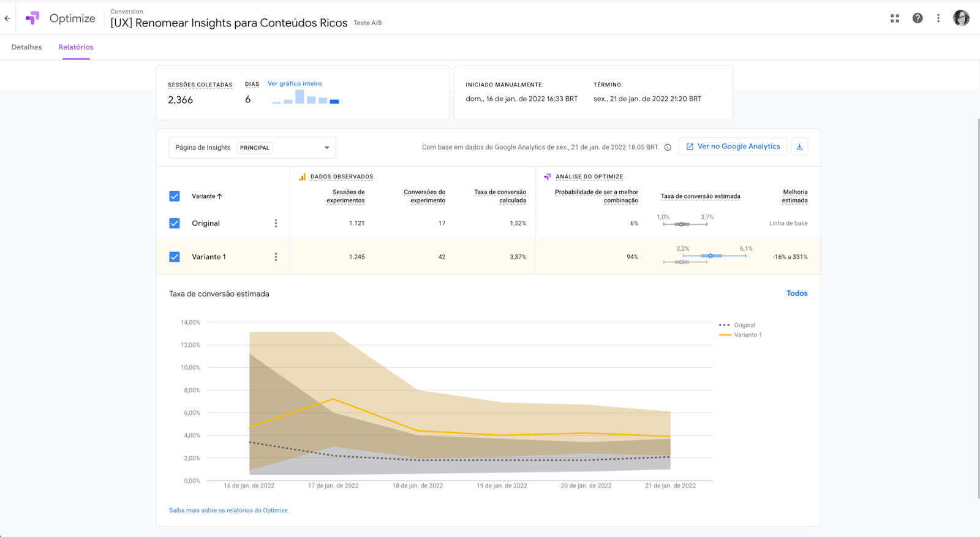Viewport: 980px width, 537px height.
Task: Click the user profile avatar
Action: (x=961, y=18)
